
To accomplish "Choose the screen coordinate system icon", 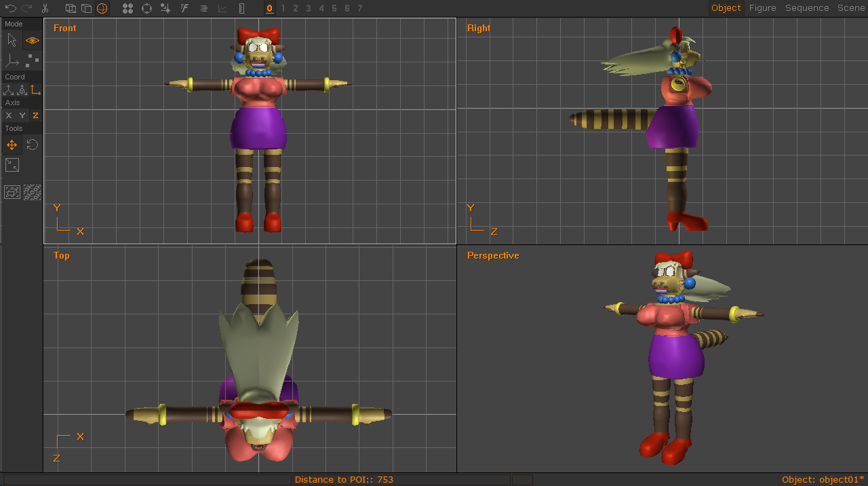I will coord(35,90).
